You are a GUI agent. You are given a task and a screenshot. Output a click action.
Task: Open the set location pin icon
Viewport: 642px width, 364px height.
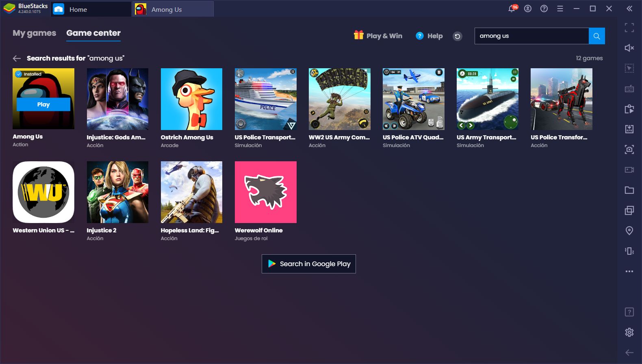click(x=629, y=231)
